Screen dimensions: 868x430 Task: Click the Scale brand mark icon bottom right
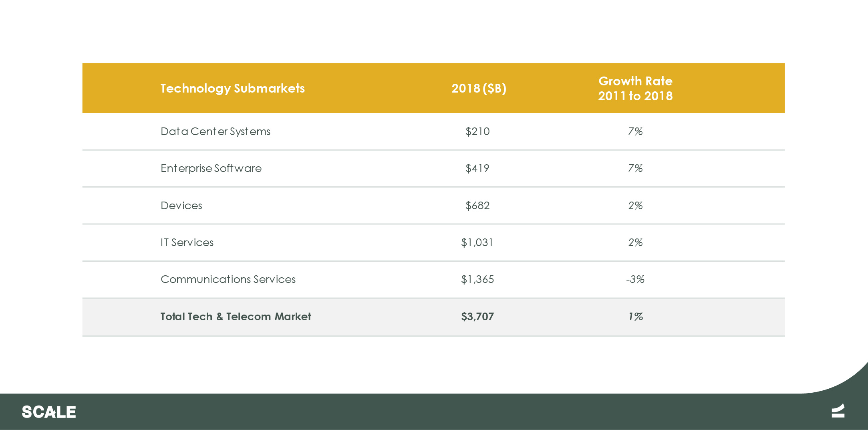tap(838, 411)
